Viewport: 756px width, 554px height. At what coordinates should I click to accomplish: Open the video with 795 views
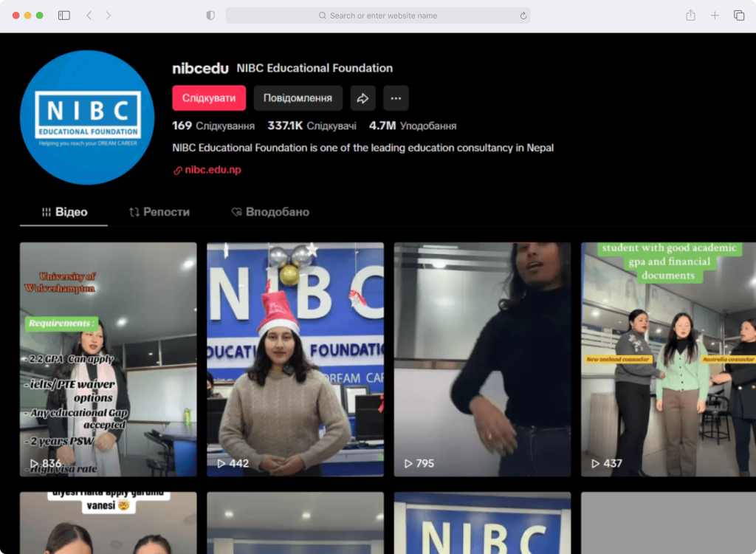[482, 359]
